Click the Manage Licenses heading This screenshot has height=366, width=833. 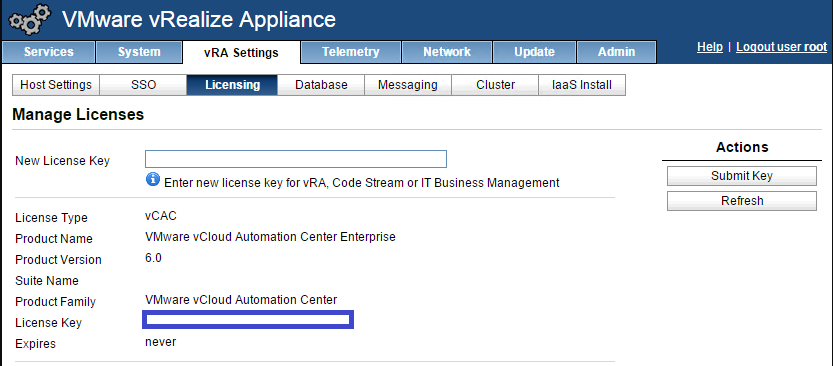pos(78,115)
